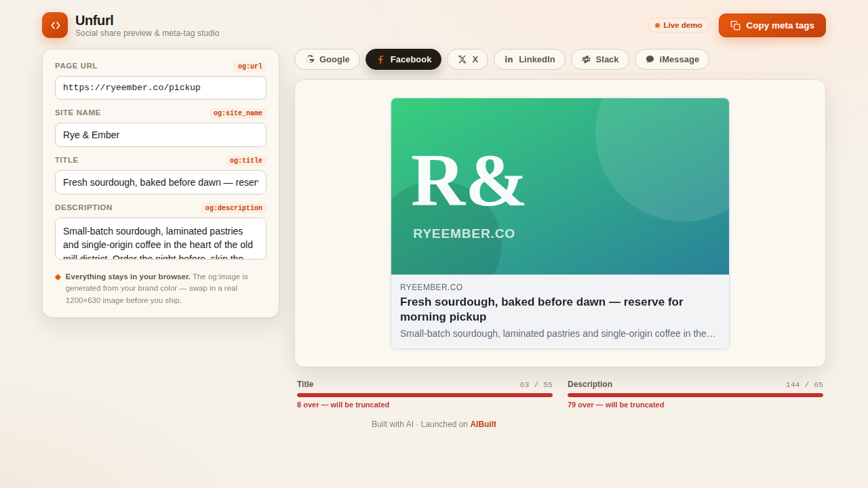
Task: Select the Facebook preview tab
Action: pyautogui.click(x=403, y=59)
